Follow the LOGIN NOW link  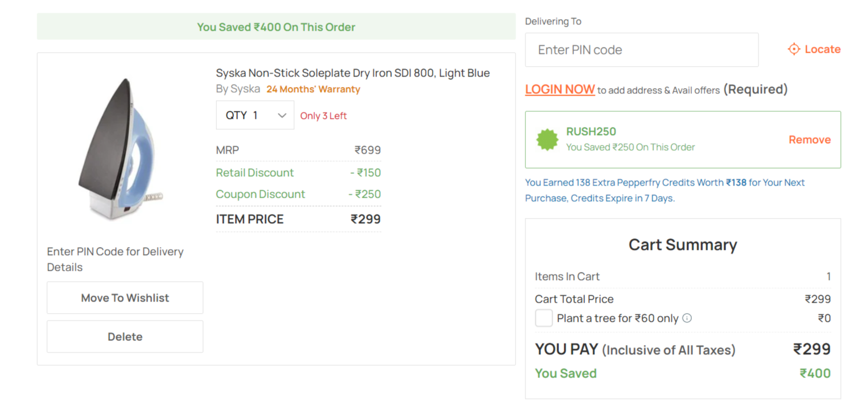[x=560, y=89]
